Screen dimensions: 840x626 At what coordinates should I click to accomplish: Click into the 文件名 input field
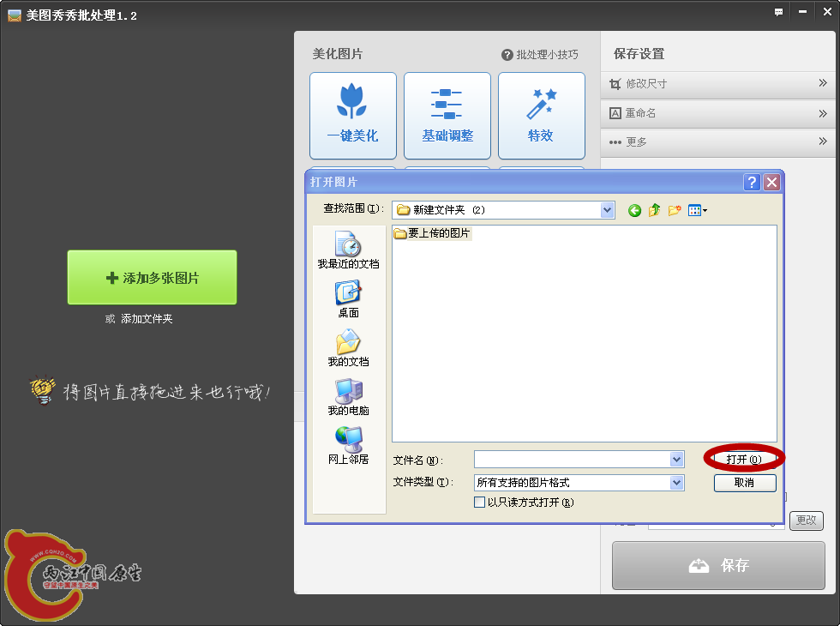point(573,460)
